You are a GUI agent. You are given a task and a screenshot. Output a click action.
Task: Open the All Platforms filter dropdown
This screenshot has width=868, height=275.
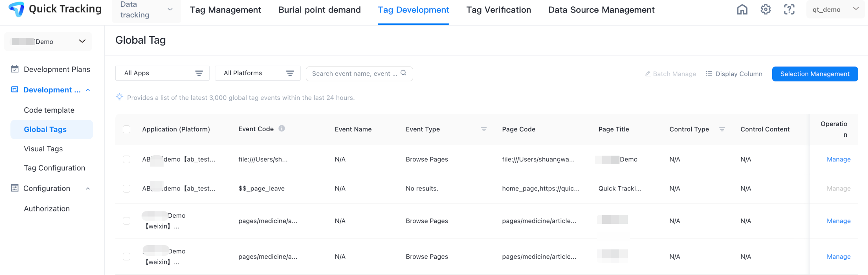pos(258,73)
